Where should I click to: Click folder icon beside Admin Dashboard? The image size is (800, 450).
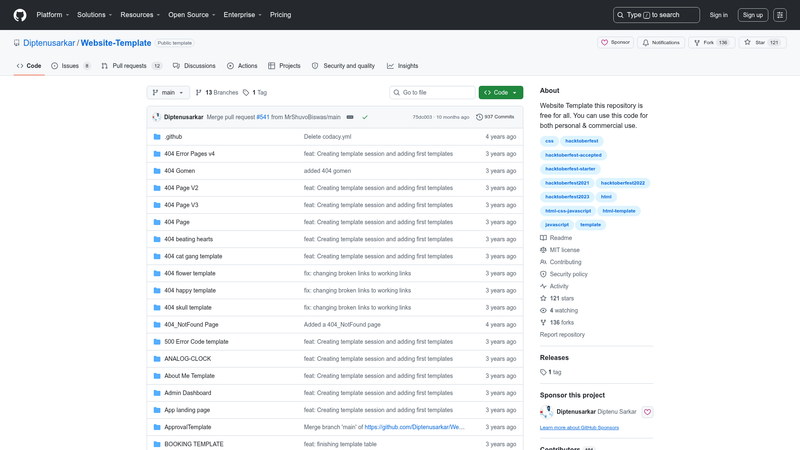(x=157, y=393)
